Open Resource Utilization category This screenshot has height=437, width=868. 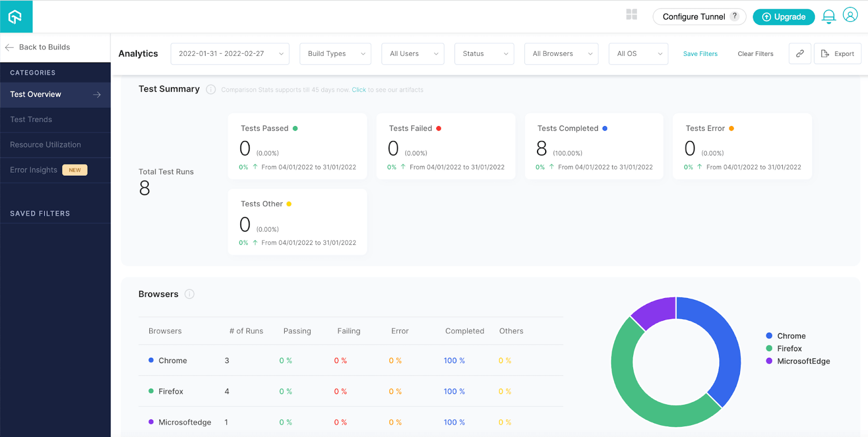point(46,145)
